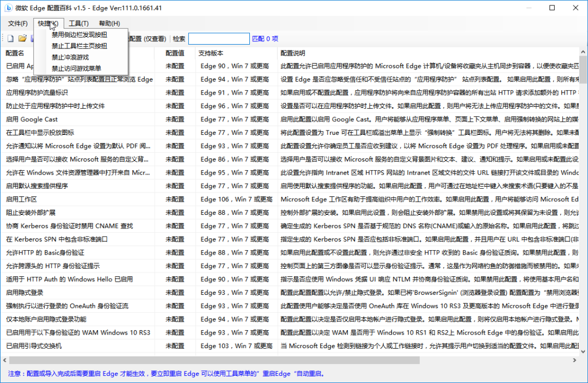The width and height of the screenshot is (588, 383).
Task: Click the vertical scrollbar up arrow
Action: tap(583, 52)
